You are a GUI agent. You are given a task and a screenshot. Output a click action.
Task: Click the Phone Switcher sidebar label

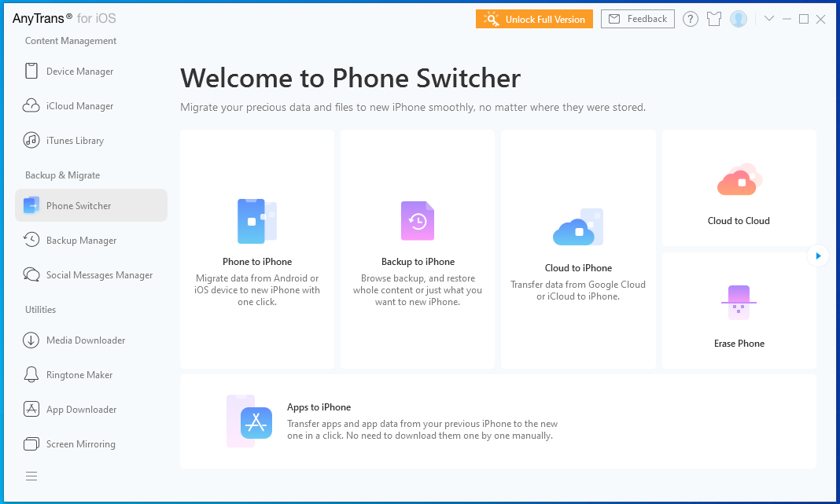(79, 206)
